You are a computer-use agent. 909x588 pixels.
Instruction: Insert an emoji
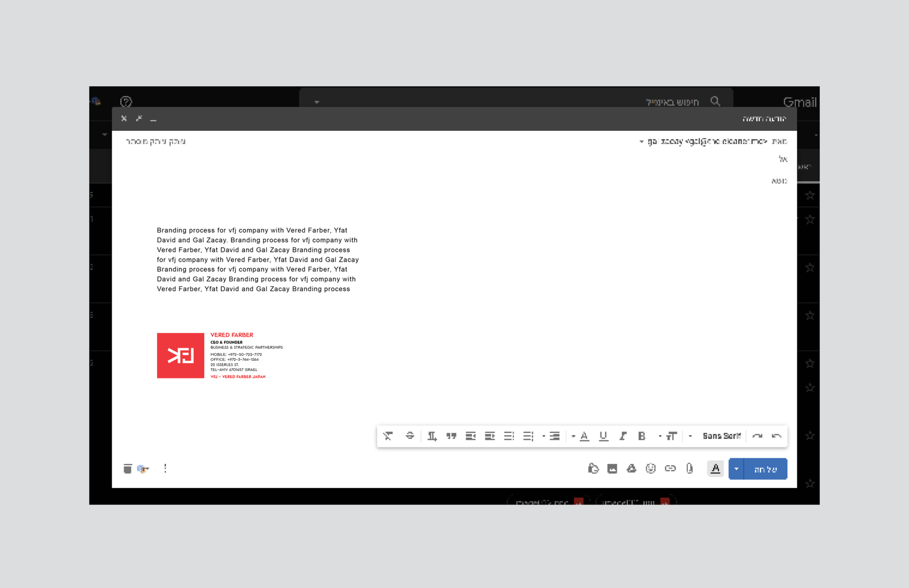tap(651, 468)
